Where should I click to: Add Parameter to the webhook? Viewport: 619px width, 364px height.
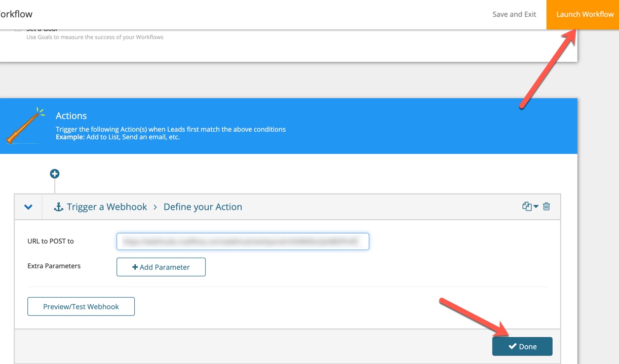pyautogui.click(x=161, y=267)
